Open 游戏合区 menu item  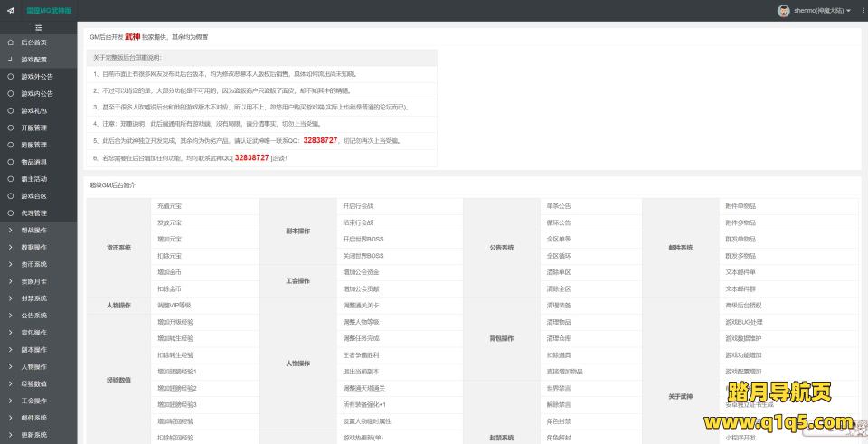[39, 196]
